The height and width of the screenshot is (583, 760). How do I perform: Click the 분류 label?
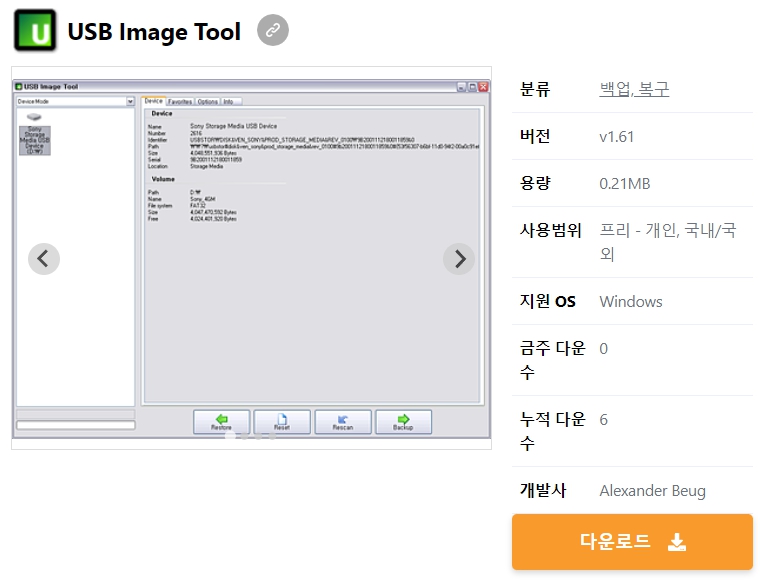[x=535, y=89]
